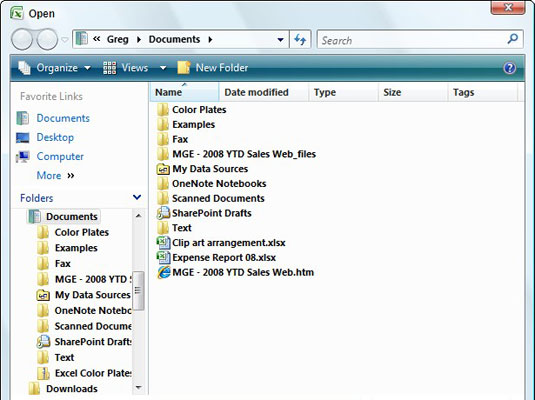
Task: Click the New Folder toolbar icon
Action: point(184,68)
